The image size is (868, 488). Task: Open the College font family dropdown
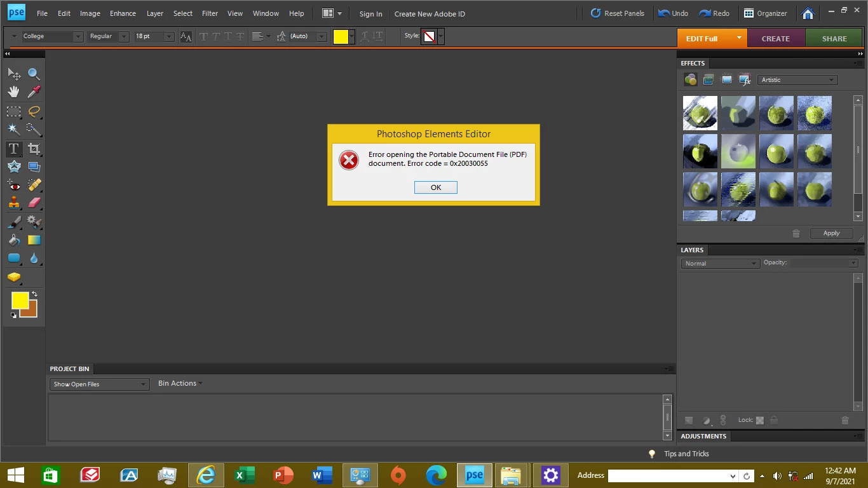point(78,37)
